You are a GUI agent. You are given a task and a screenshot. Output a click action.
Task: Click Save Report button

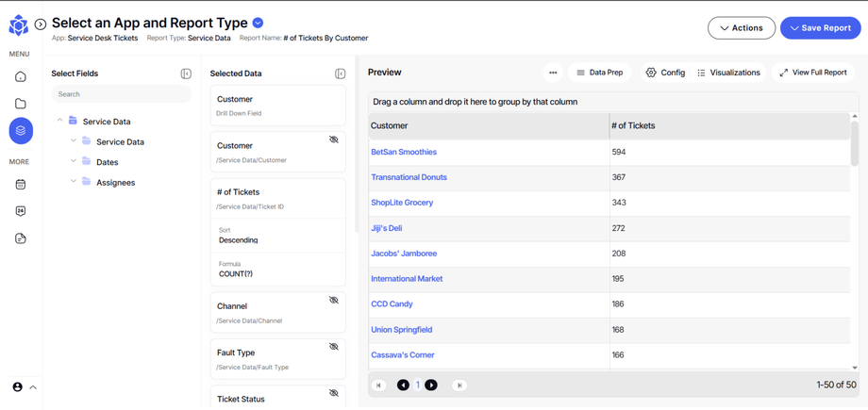(820, 28)
